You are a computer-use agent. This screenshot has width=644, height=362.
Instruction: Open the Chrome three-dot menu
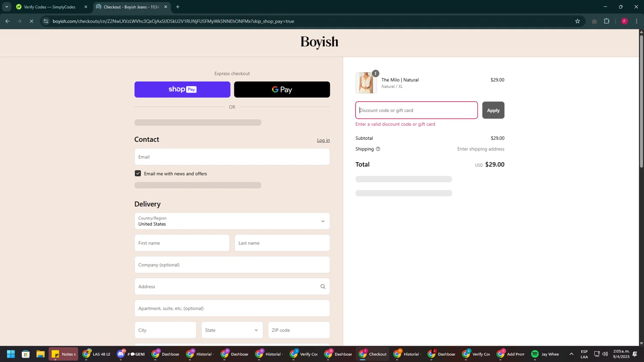pos(637,21)
